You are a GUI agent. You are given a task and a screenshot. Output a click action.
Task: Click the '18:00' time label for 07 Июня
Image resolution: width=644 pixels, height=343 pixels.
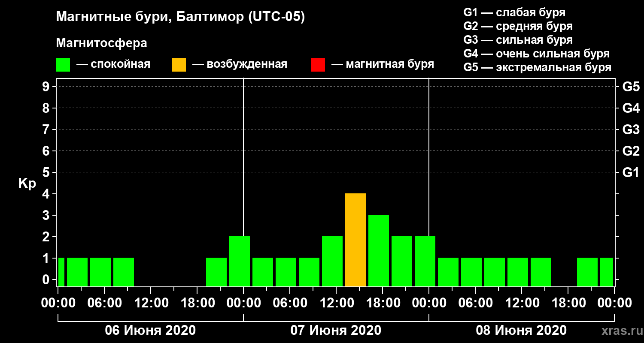click(x=383, y=303)
